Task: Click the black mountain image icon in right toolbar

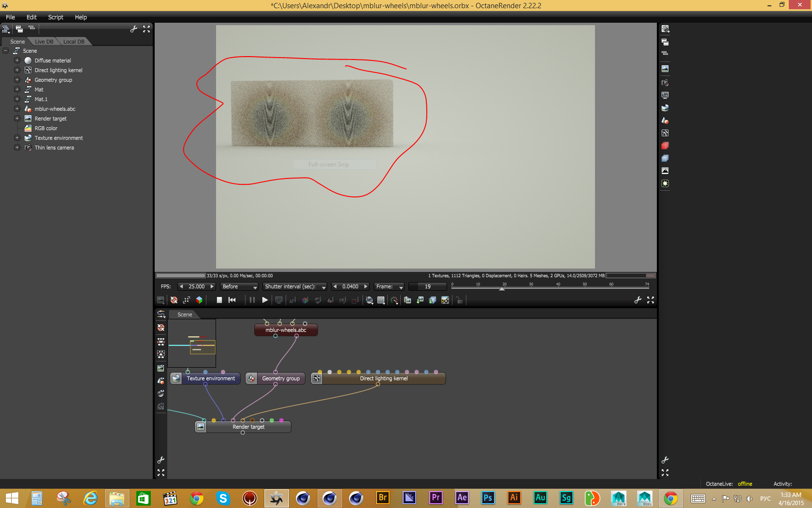Action: (665, 171)
